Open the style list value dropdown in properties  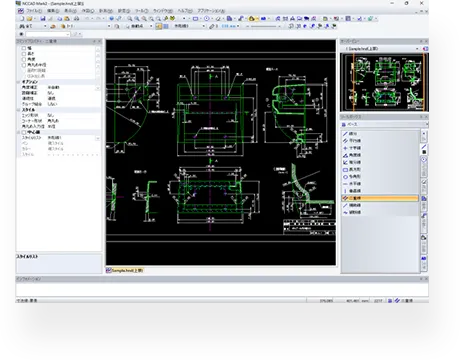pos(98,138)
